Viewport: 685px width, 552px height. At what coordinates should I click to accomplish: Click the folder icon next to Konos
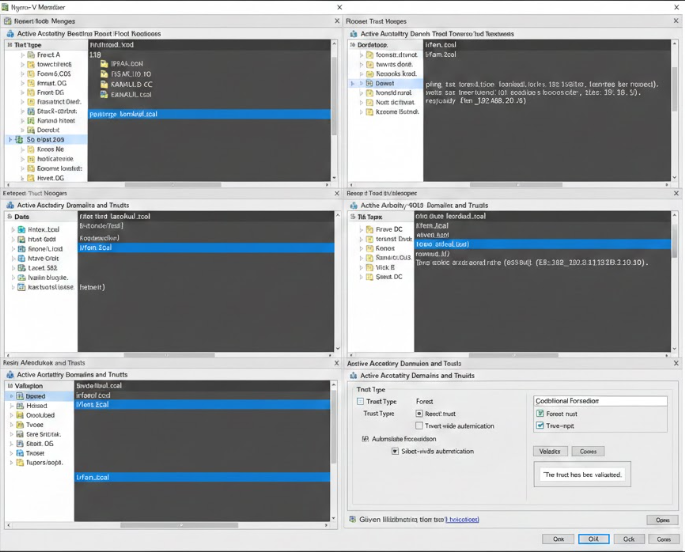[x=370, y=248]
